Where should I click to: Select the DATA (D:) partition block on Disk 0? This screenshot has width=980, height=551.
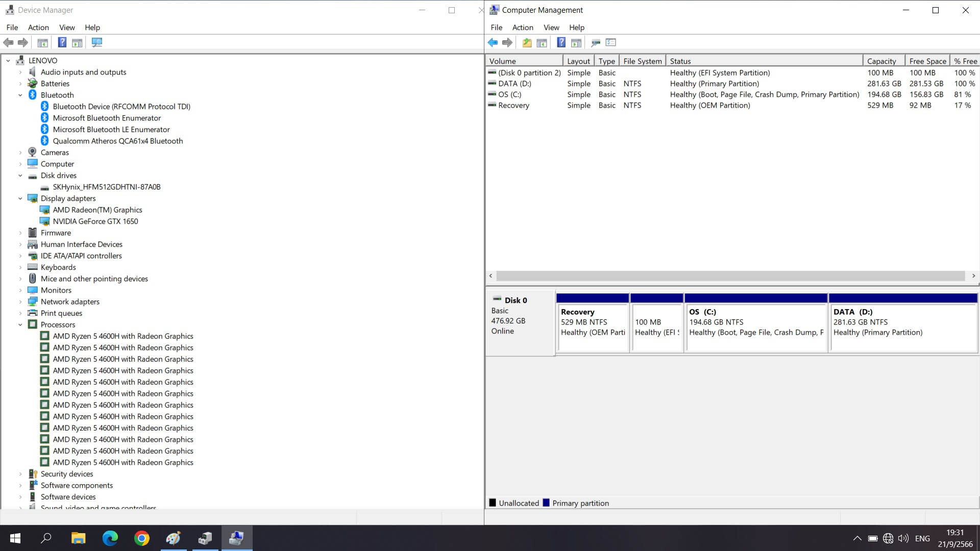pyautogui.click(x=903, y=322)
